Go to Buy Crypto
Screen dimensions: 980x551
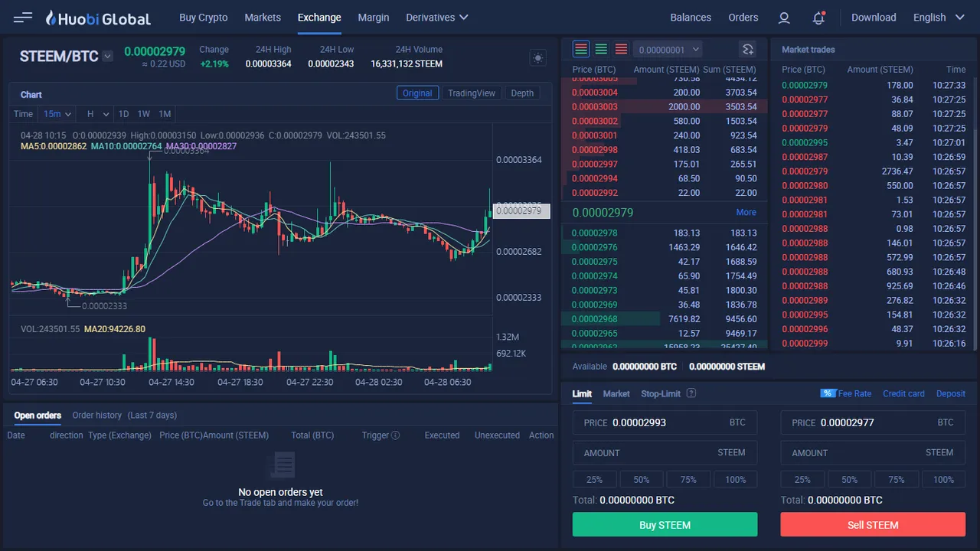[203, 17]
